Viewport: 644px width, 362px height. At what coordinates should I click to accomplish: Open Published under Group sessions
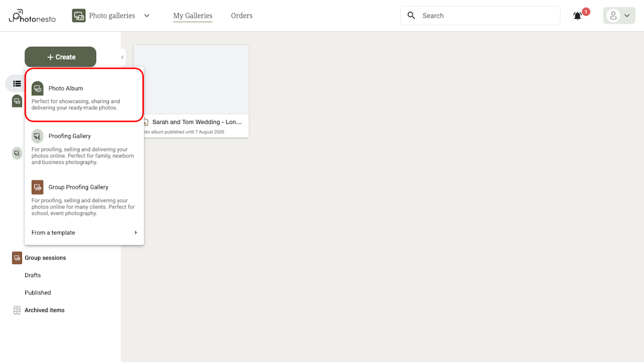click(38, 293)
